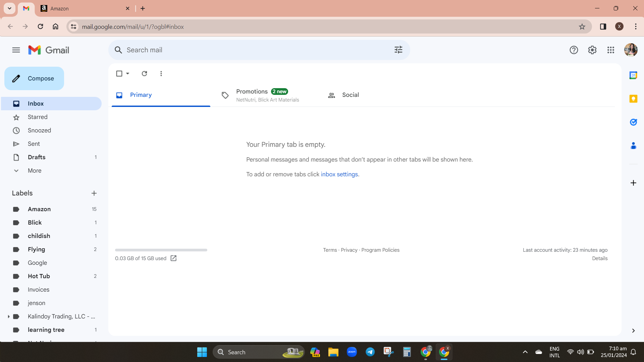Open Gmail settings gear icon
This screenshot has width=644, height=362.
pos(592,50)
